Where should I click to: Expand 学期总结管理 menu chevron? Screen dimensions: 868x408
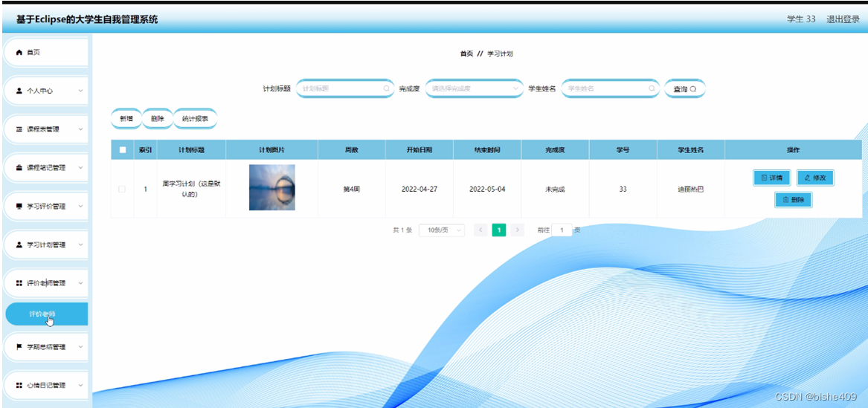point(81,347)
